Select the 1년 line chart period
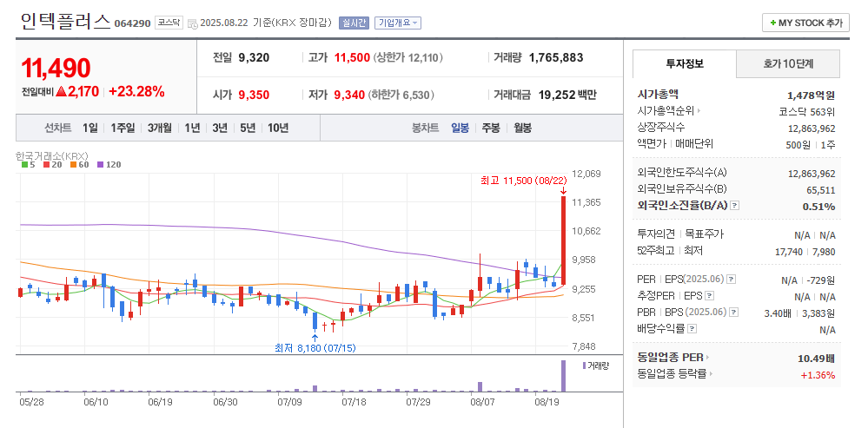This screenshot has width=868, height=428. [192, 128]
